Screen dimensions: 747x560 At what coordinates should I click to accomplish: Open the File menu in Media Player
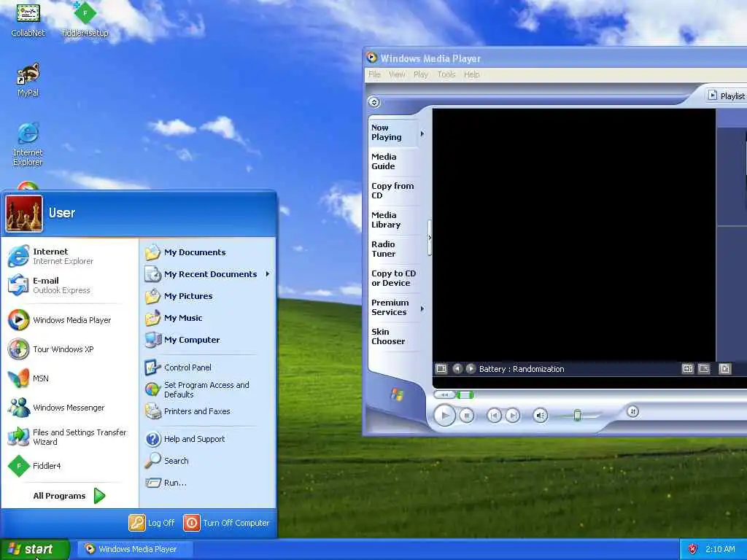(374, 74)
